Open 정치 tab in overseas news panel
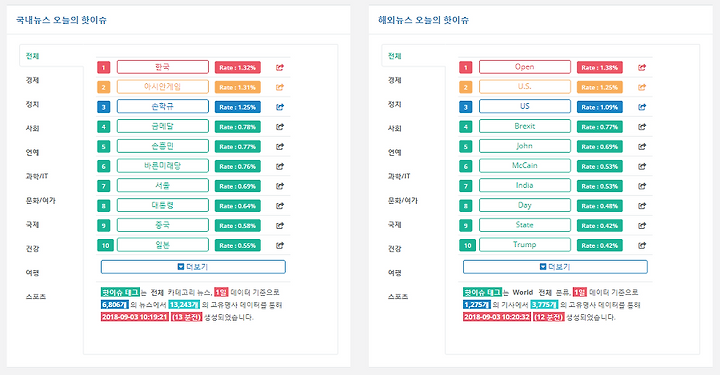720x375 pixels. click(394, 104)
